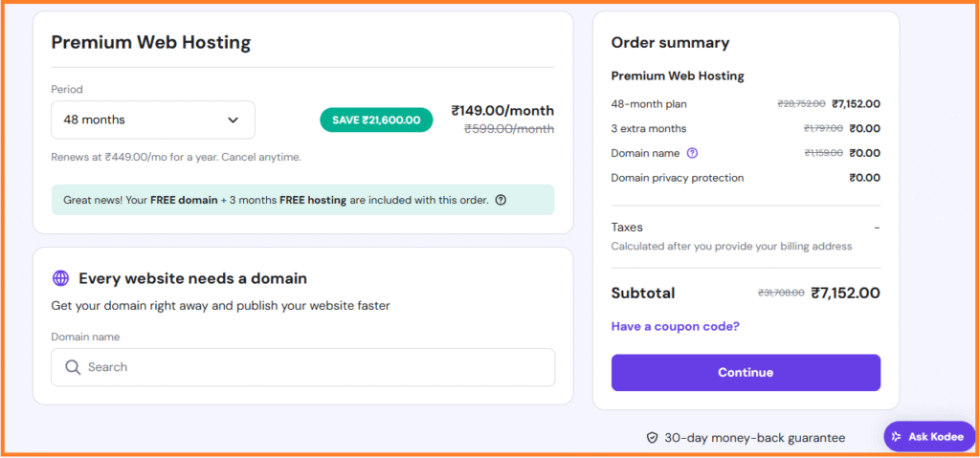
Task: Open the Have a coupon code link
Action: (675, 326)
